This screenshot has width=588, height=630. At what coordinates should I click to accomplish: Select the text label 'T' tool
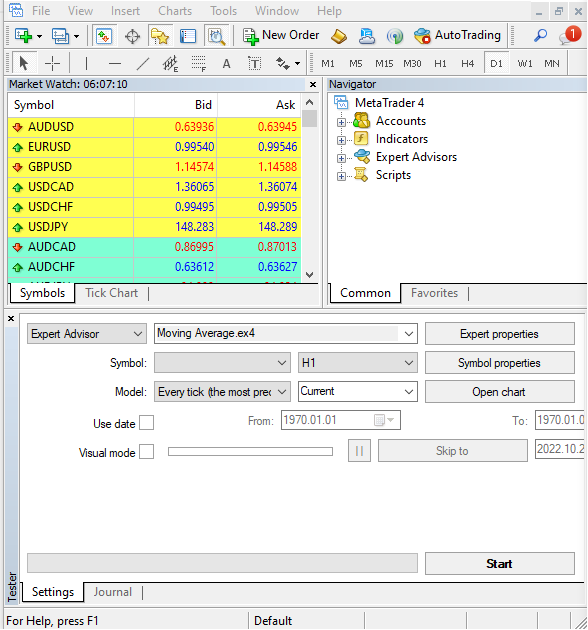[x=254, y=63]
